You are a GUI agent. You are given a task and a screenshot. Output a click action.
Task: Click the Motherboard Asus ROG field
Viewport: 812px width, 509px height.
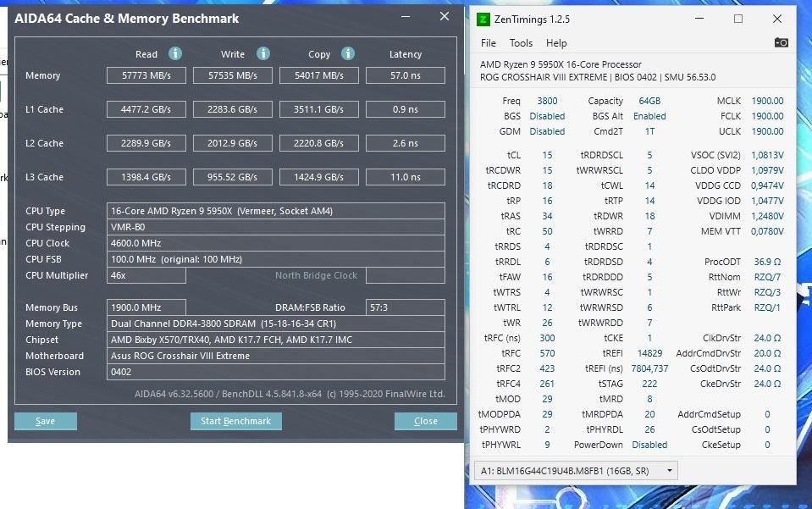[275, 356]
